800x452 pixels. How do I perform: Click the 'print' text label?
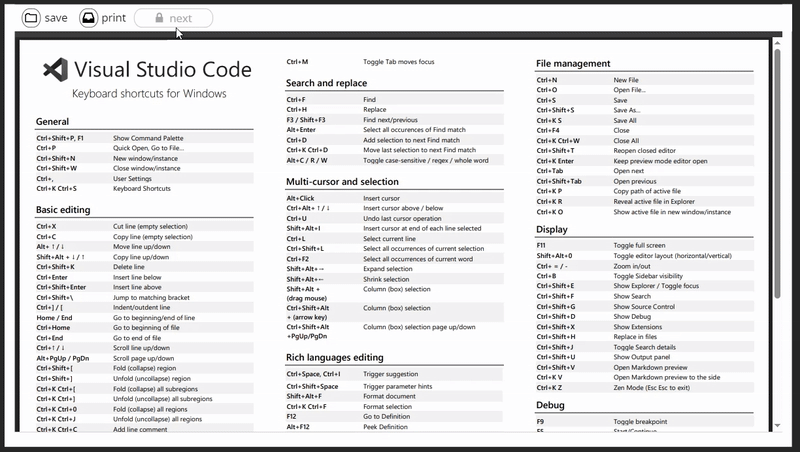pyautogui.click(x=113, y=18)
